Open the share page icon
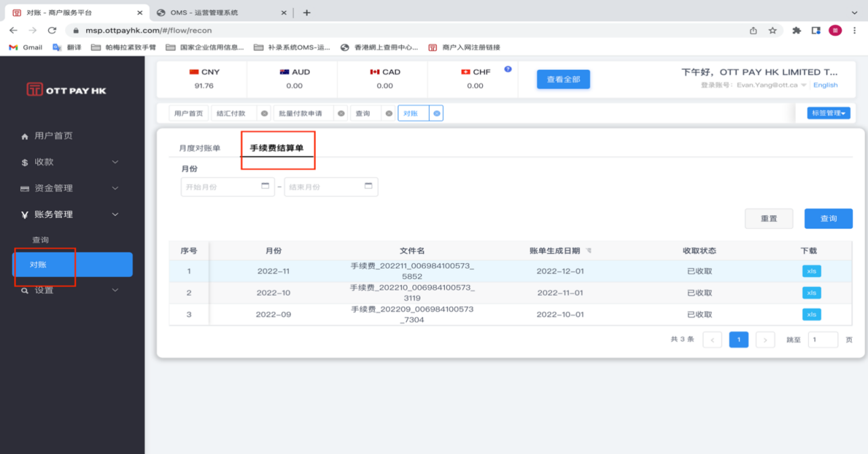 click(x=753, y=31)
